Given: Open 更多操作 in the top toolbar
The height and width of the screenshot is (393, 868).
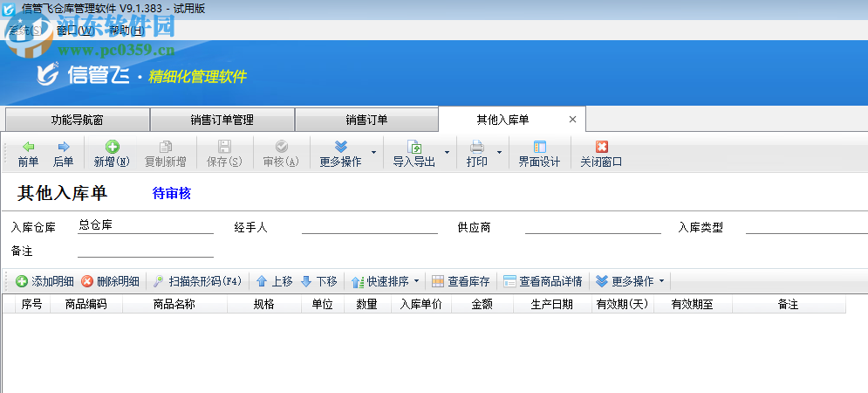Looking at the screenshot, I should point(341,153).
